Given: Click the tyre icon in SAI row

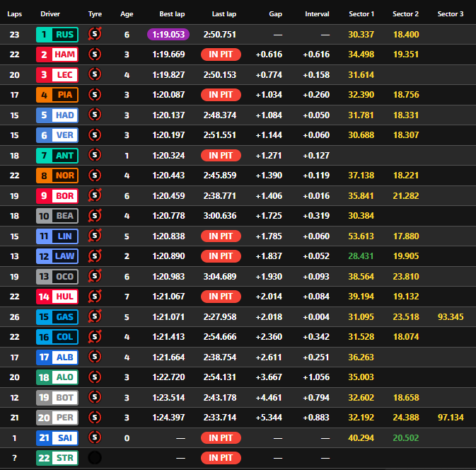Looking at the screenshot, I should point(95,438).
